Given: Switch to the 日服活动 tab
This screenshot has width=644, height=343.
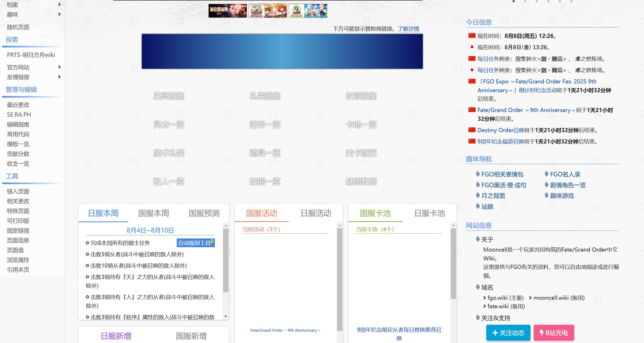Looking at the screenshot, I should point(316,213).
